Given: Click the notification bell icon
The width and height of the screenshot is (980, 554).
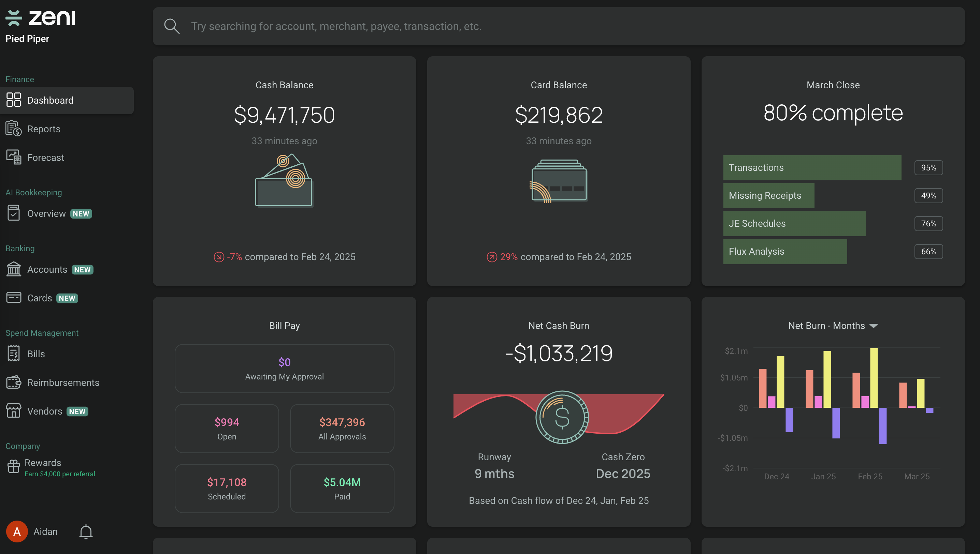Looking at the screenshot, I should [x=86, y=531].
